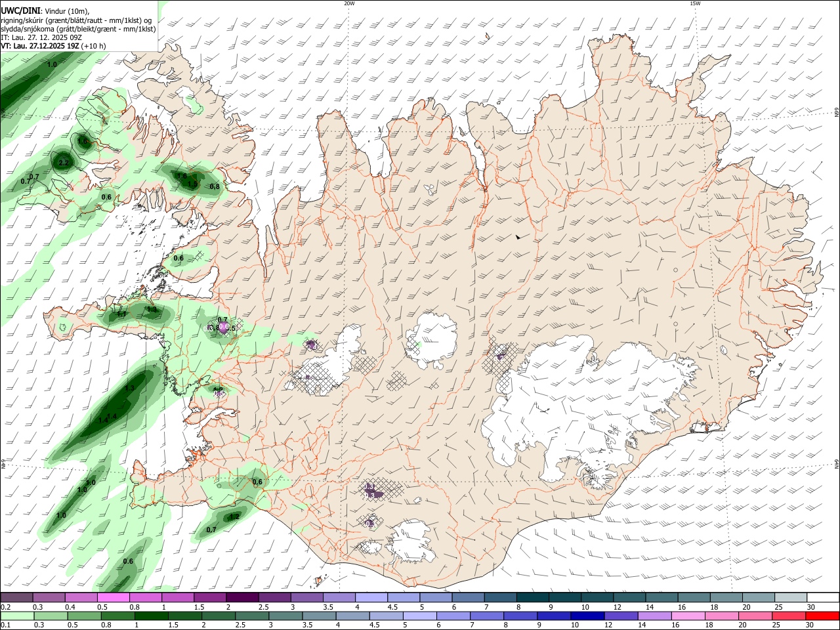Select the 66N latitude label on the right edge
This screenshot has width=840, height=630.
[837, 112]
